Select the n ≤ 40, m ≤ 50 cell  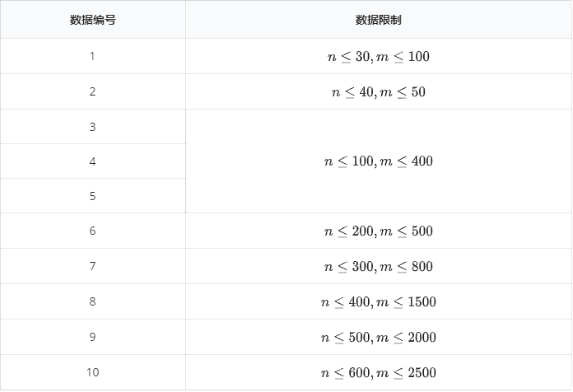click(x=379, y=91)
